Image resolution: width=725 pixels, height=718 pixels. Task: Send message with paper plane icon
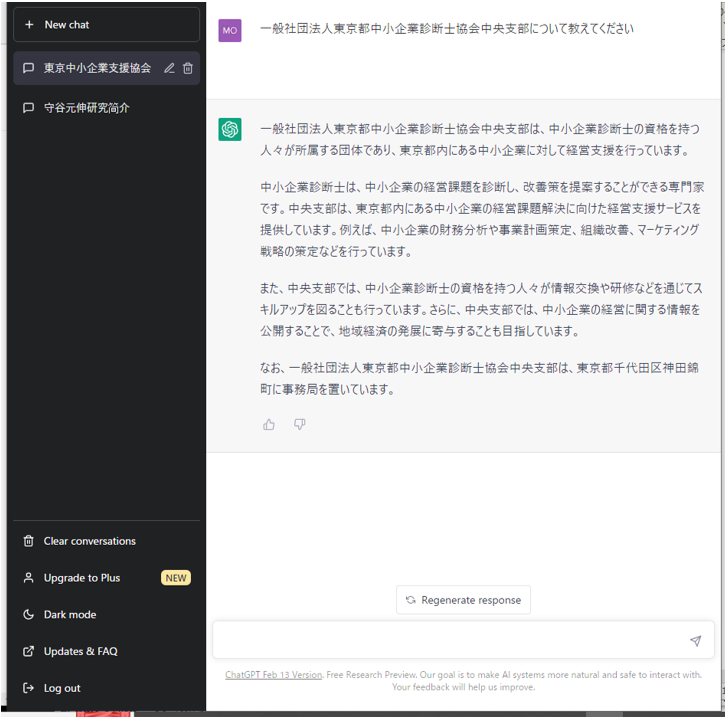[695, 641]
